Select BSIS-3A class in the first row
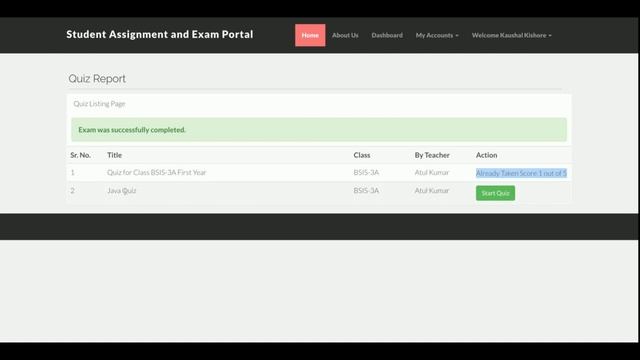 [x=366, y=172]
